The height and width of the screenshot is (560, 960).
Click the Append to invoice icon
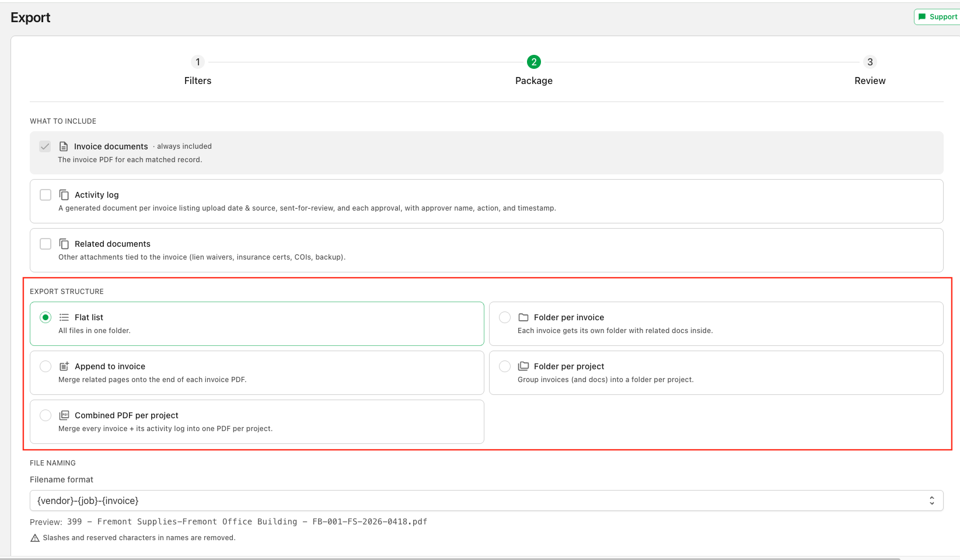(x=64, y=366)
